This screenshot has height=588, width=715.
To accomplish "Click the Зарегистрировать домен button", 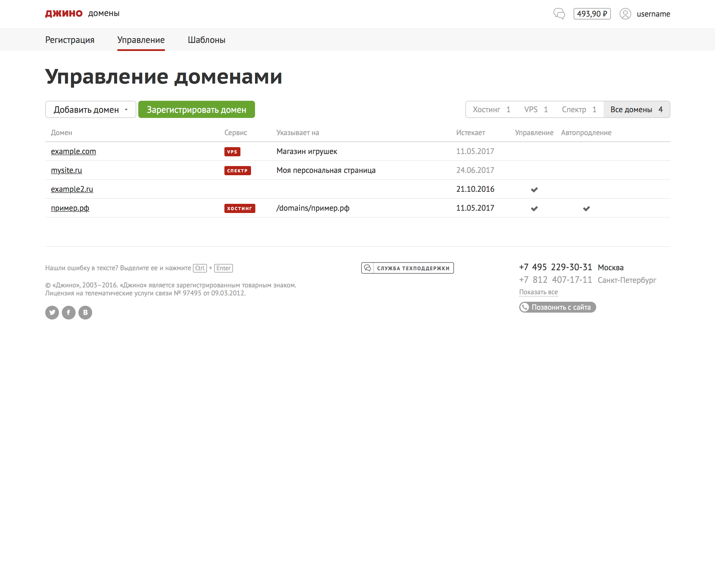I will pos(196,109).
